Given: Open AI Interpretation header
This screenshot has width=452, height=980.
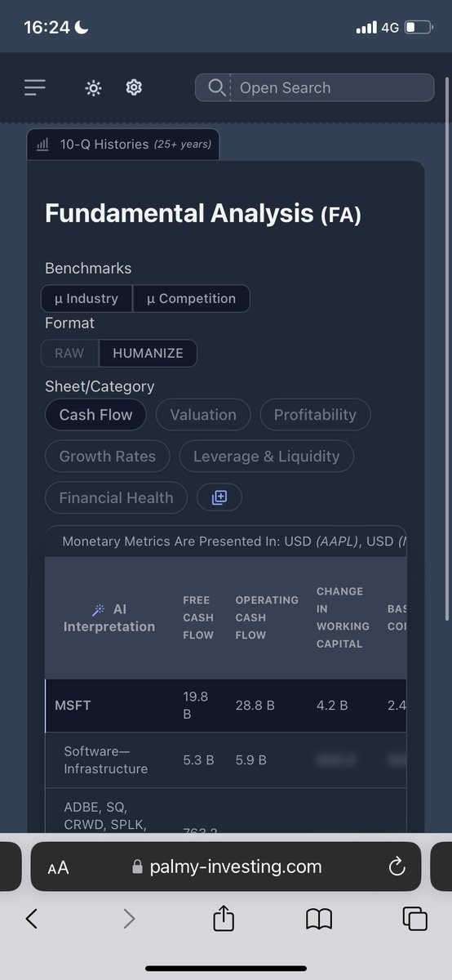Looking at the screenshot, I should [x=109, y=617].
